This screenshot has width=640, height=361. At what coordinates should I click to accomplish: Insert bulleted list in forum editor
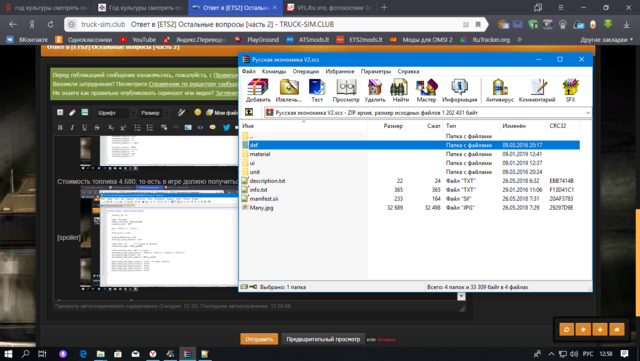click(138, 127)
